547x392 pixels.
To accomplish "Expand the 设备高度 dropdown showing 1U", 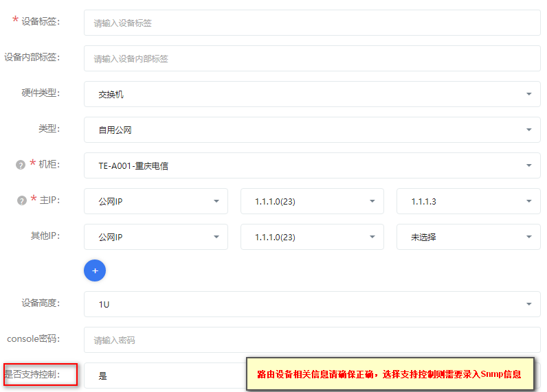I will click(x=312, y=304).
